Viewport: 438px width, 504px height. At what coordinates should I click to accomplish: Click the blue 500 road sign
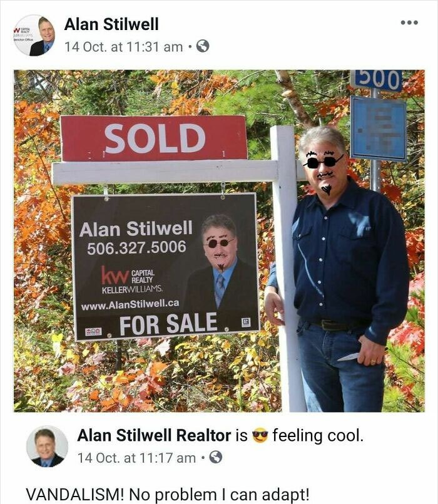(376, 80)
